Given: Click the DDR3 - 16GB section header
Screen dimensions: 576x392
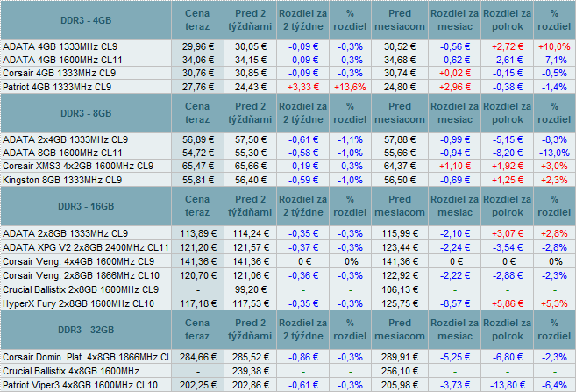Looking at the screenshot, I should click(x=86, y=206).
